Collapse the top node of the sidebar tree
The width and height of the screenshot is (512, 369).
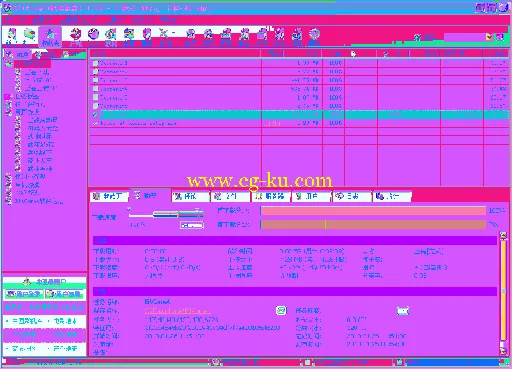[x=8, y=63]
